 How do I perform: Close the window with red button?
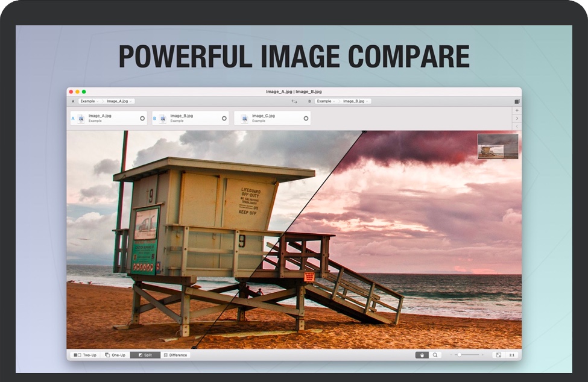71,92
